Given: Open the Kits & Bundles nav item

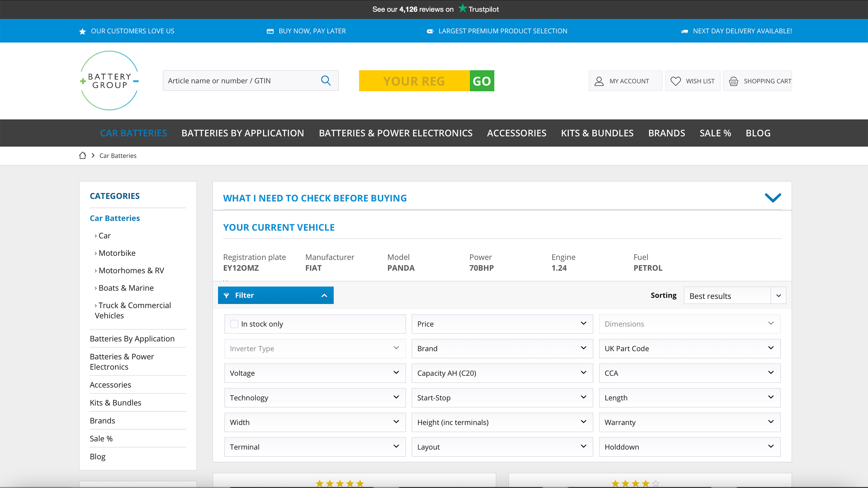Looking at the screenshot, I should pyautogui.click(x=597, y=133).
